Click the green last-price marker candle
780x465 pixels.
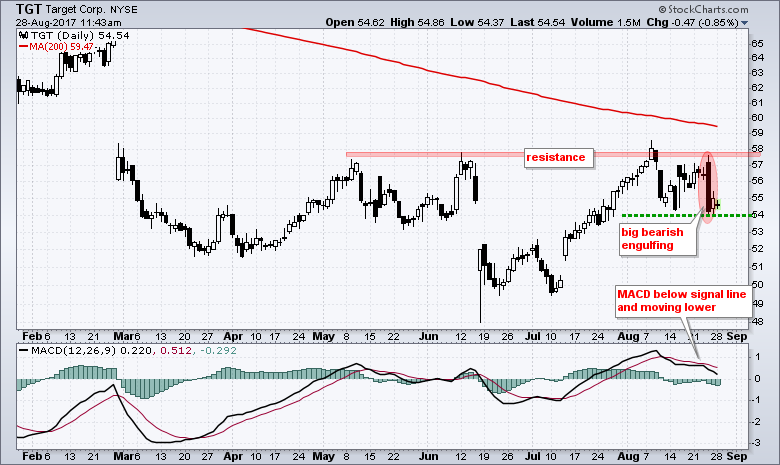tap(717, 203)
